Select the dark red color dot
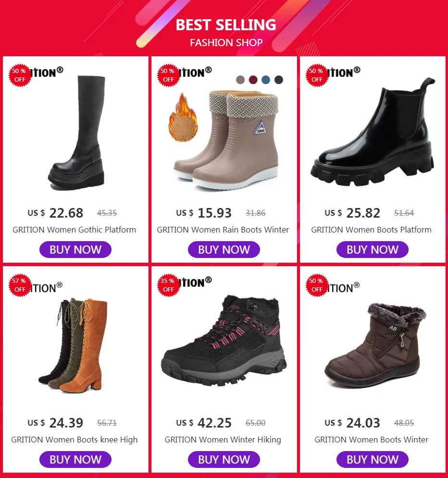This screenshot has height=478, width=448. (x=253, y=80)
